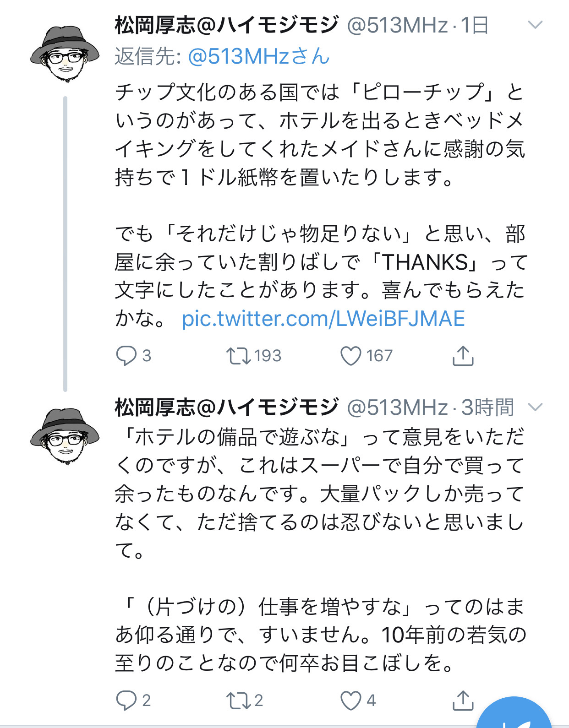Reply to the hotel supplies tweet
Image resolution: width=569 pixels, height=728 pixels.
pyautogui.click(x=126, y=700)
